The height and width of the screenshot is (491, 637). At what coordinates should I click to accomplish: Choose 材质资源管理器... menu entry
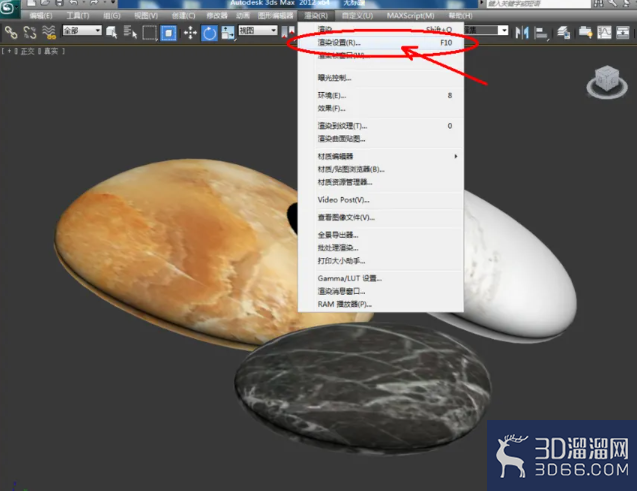click(381, 182)
